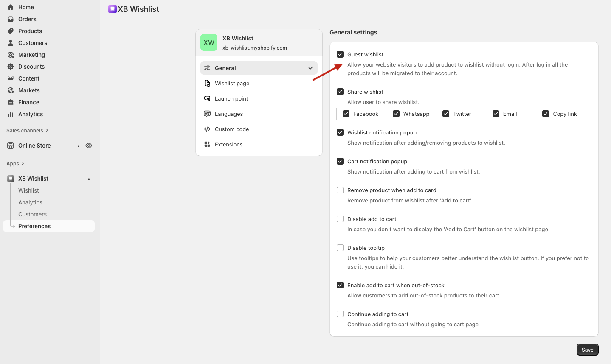
Task: Toggle Online Store visibility eye icon
Action: point(89,146)
